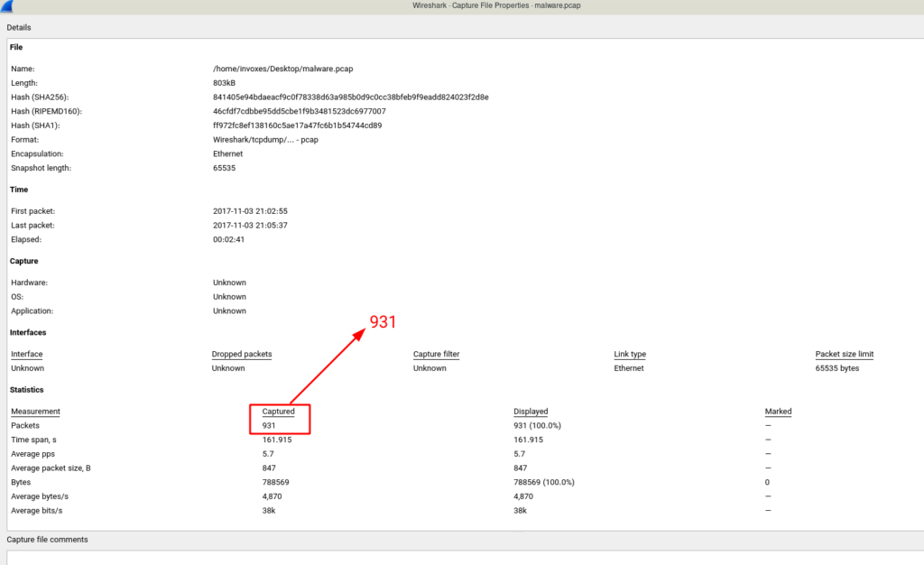Click the Interface column header
This screenshot has width=924, height=565.
pyautogui.click(x=26, y=354)
